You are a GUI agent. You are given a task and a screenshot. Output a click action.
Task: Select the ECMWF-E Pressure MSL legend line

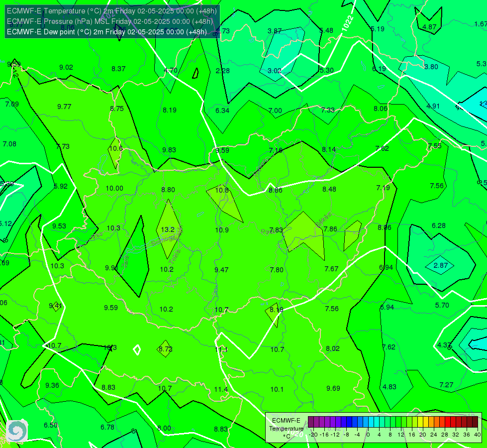[x=110, y=21]
